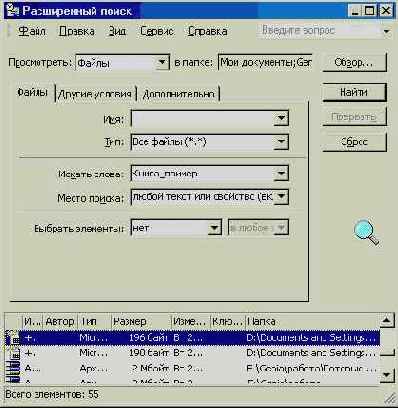The height and width of the screenshot is (408, 398).
Task: Click the 'Всего элементов: 55' status text
Action: [x=52, y=395]
